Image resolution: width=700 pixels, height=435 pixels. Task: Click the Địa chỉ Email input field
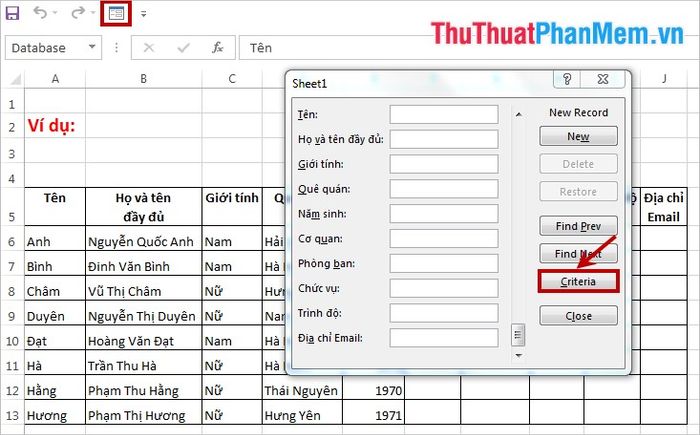click(443, 338)
